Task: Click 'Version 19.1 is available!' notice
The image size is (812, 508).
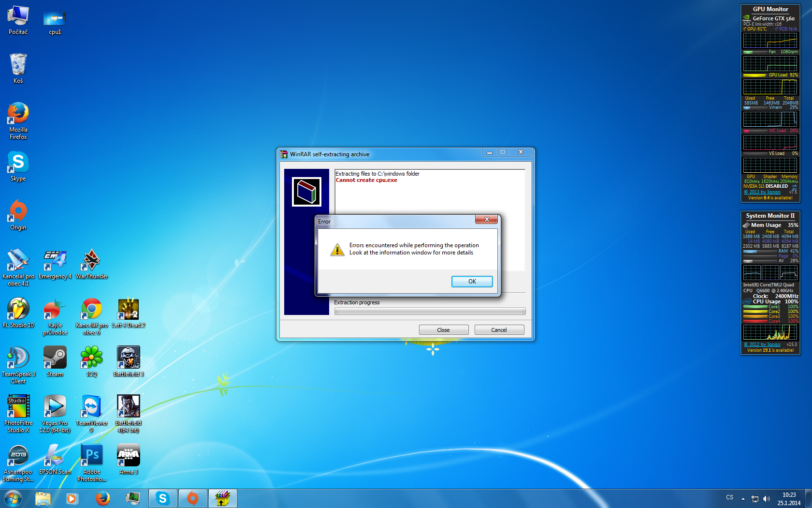Action: [770, 350]
